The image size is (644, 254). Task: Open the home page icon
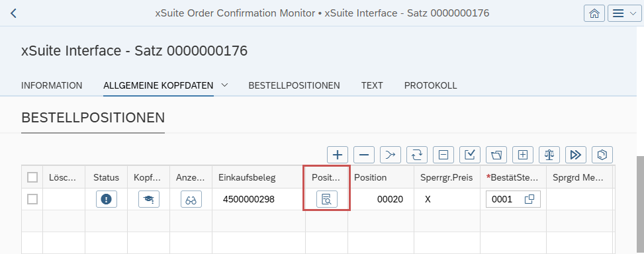[594, 13]
